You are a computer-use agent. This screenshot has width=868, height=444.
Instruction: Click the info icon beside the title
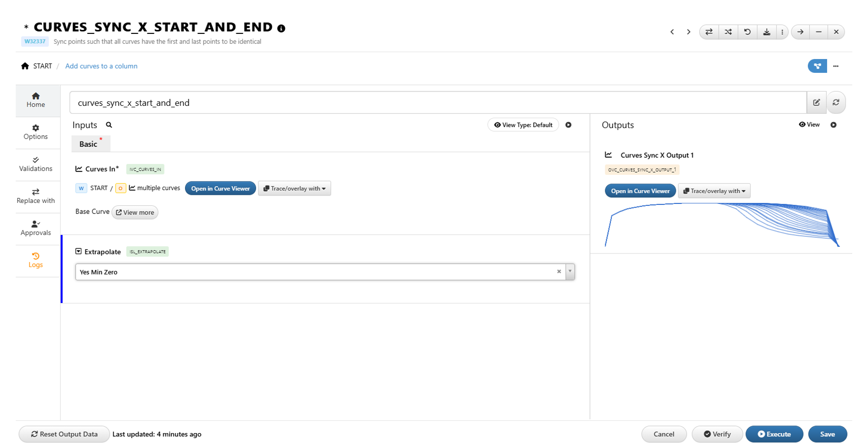281,28
